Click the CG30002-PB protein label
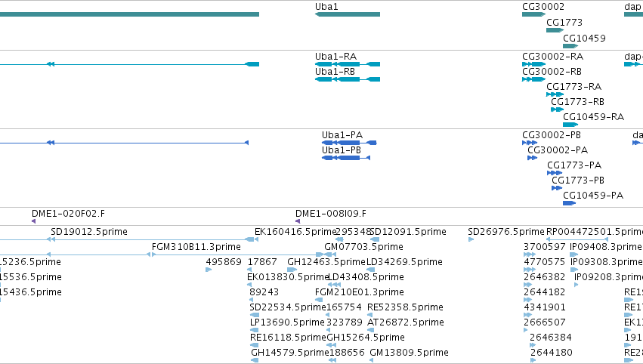This screenshot has width=643, height=364. click(551, 135)
